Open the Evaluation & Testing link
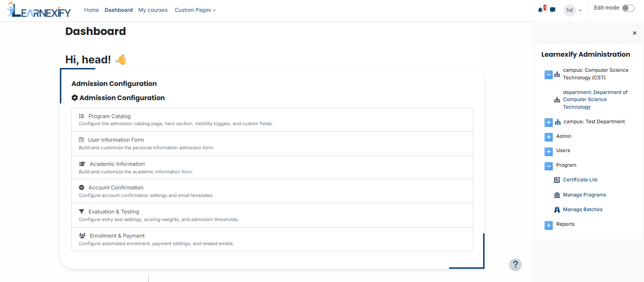Viewport: 644px width, 282px height. 114,212
